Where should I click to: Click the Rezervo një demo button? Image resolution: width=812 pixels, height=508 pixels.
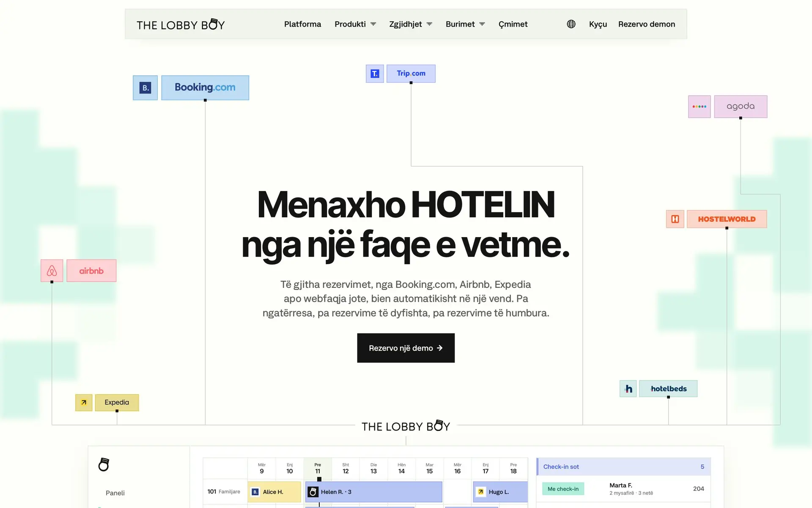point(406,348)
